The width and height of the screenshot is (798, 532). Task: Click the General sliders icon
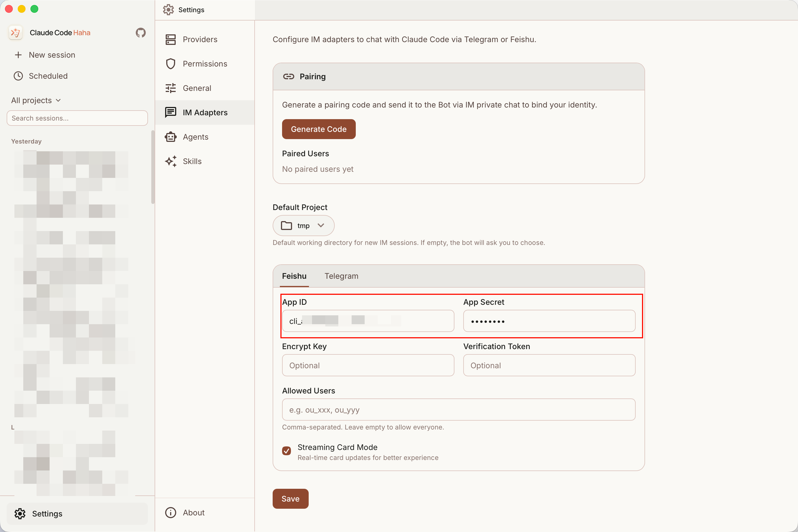tap(170, 88)
